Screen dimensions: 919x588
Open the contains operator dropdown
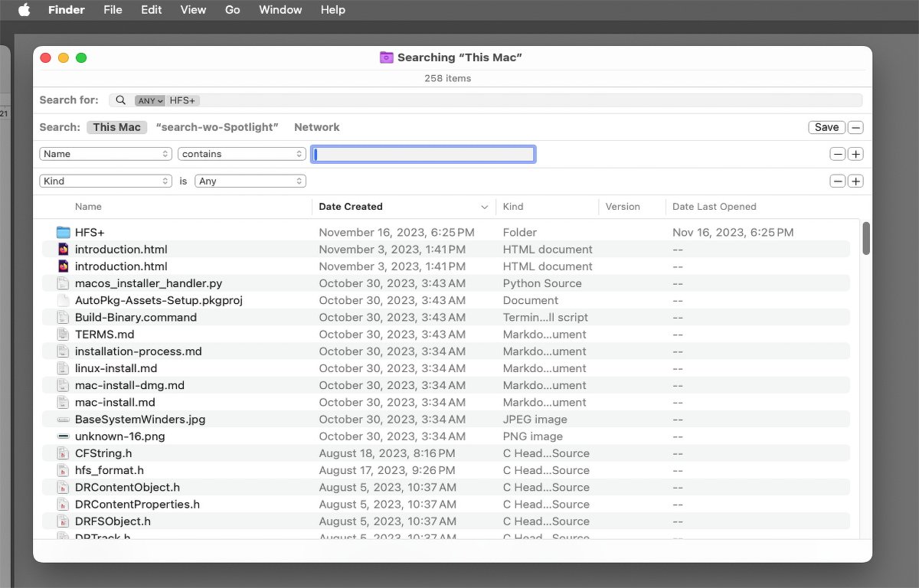(x=242, y=154)
